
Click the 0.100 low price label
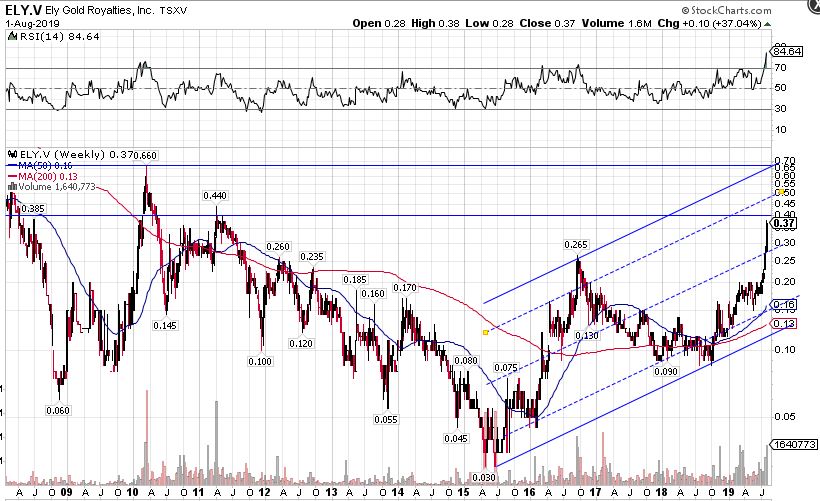260,361
